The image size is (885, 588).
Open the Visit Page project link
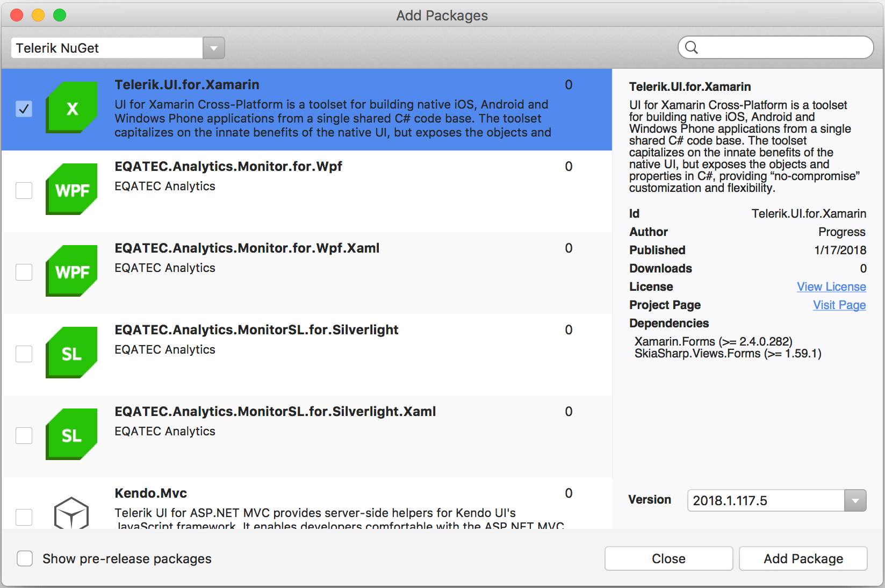point(839,305)
